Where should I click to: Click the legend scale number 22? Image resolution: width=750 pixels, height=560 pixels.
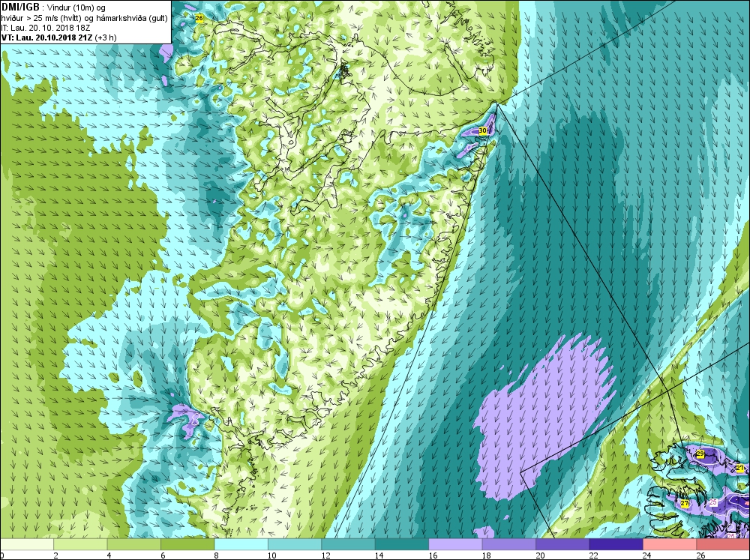(x=593, y=556)
